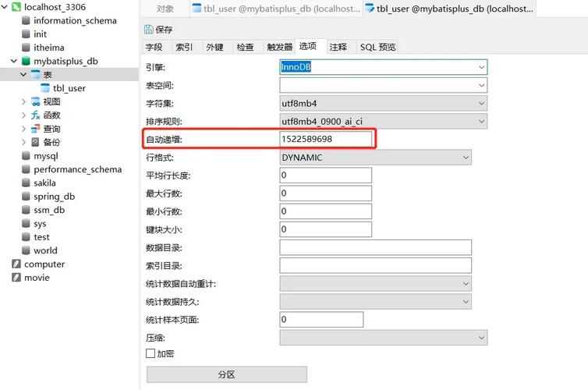Click the performance_schema database icon

[x=26, y=169]
